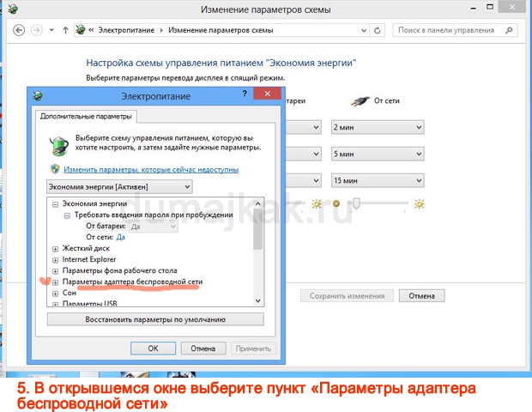Image resolution: width=532 pixels, height=412 pixels.
Task: Open the 5 мин dropdown
Action: click(x=378, y=154)
